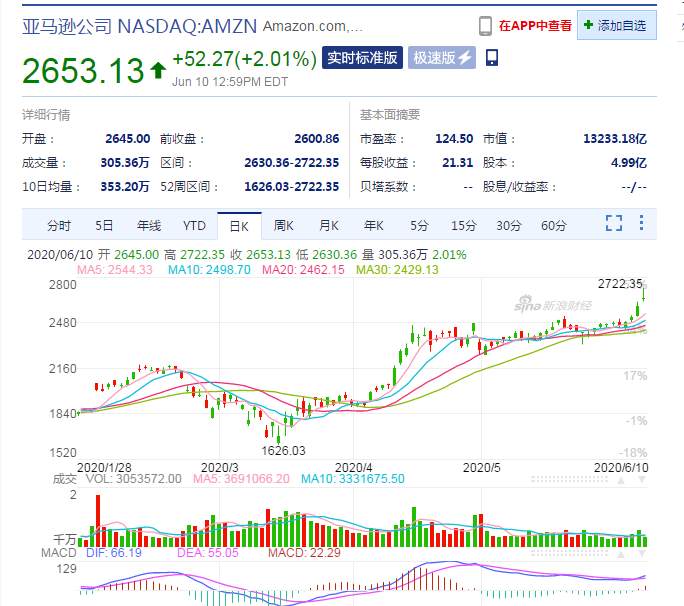Move the volume panel up with triangle
The image size is (684, 606).
(x=621, y=480)
